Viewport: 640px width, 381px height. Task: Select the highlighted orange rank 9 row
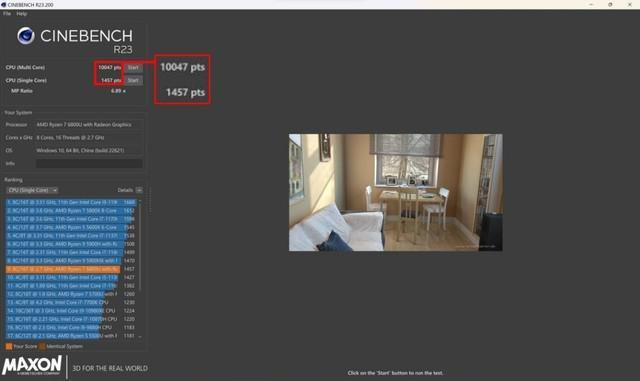click(71, 269)
